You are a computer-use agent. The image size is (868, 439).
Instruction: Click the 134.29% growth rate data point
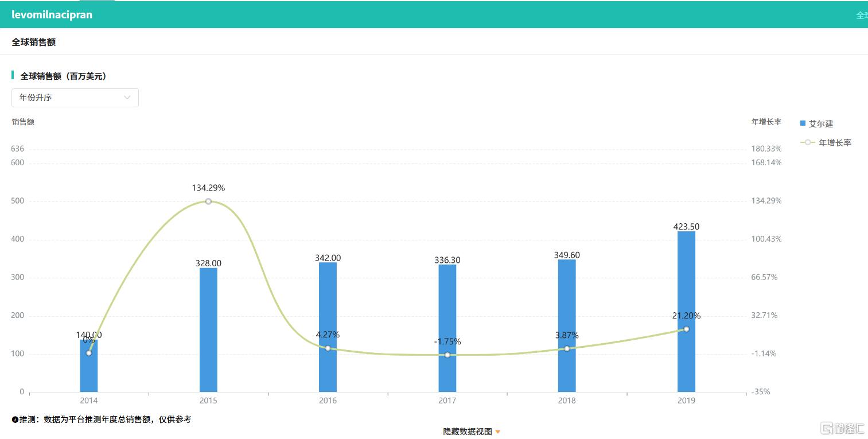pyautogui.click(x=208, y=201)
